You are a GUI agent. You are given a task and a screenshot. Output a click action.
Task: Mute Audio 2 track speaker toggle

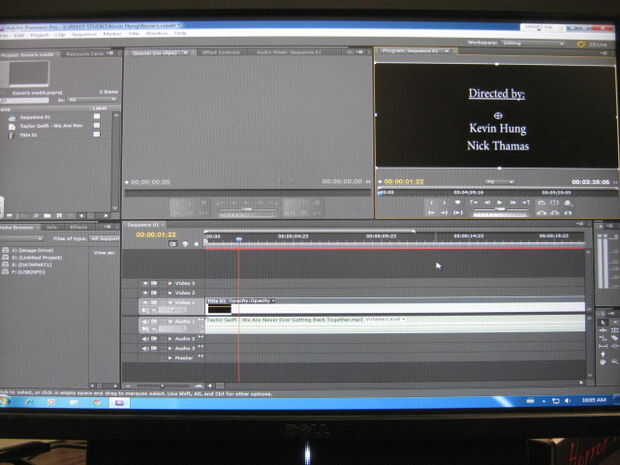click(145, 339)
